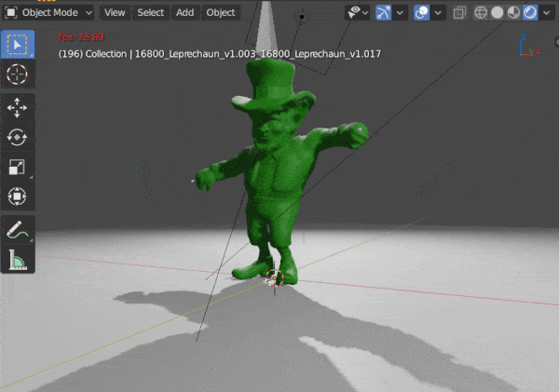
Task: Click the fps: 26.89 readout
Action: click(81, 37)
